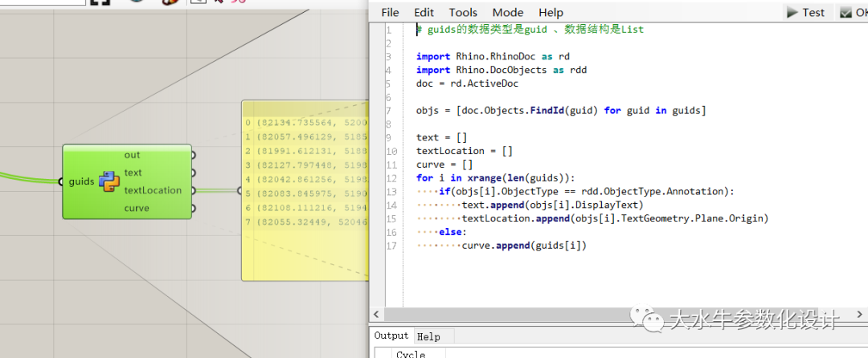
Task: Click the 'import Rhino.DocObjects as rdd' line
Action: click(x=501, y=70)
